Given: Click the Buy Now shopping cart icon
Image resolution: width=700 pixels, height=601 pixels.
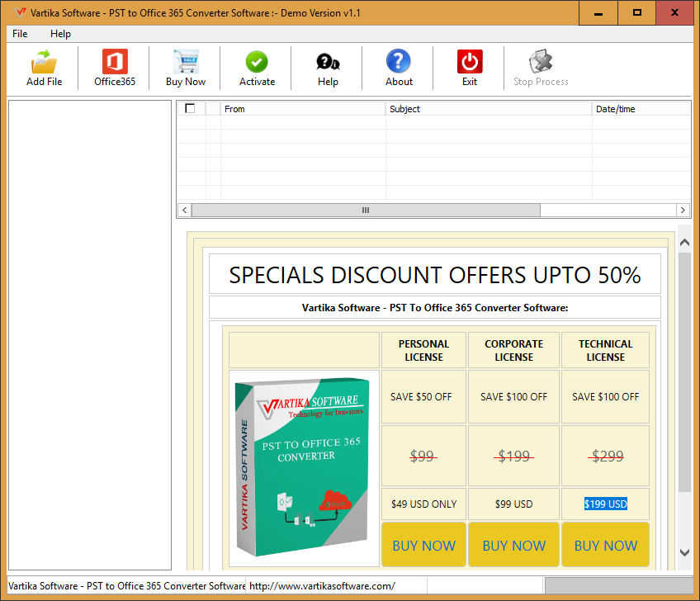Looking at the screenshot, I should 186,62.
